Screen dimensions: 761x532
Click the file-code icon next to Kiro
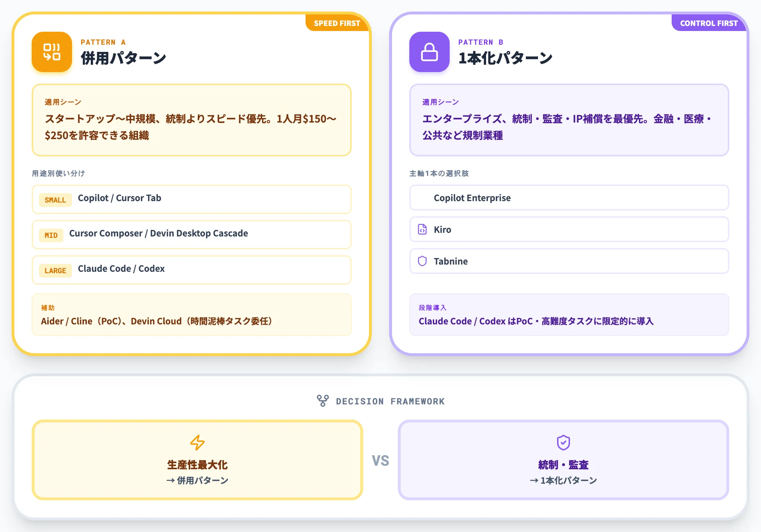point(422,229)
